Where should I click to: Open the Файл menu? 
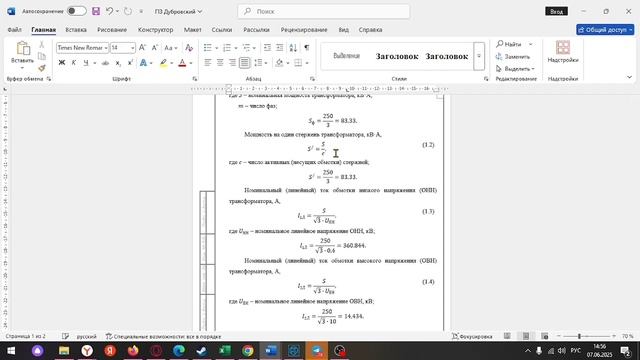(x=14, y=30)
